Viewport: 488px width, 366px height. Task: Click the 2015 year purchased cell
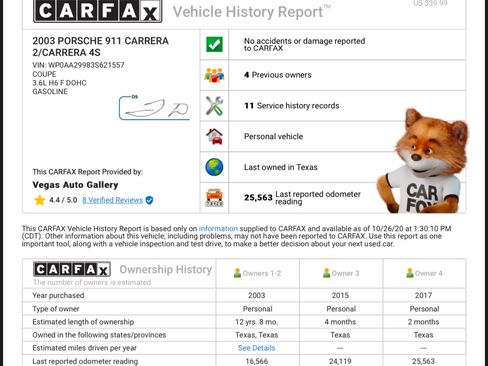pos(340,295)
